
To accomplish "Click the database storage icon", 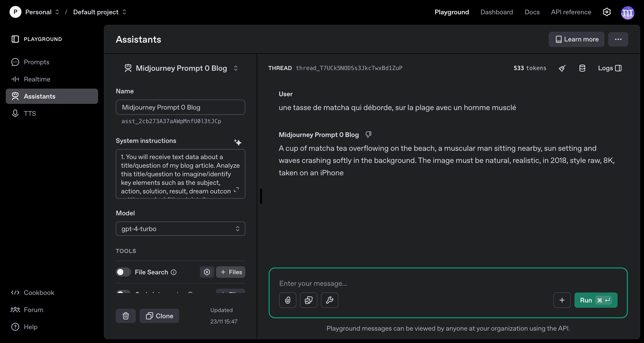I will 582,68.
